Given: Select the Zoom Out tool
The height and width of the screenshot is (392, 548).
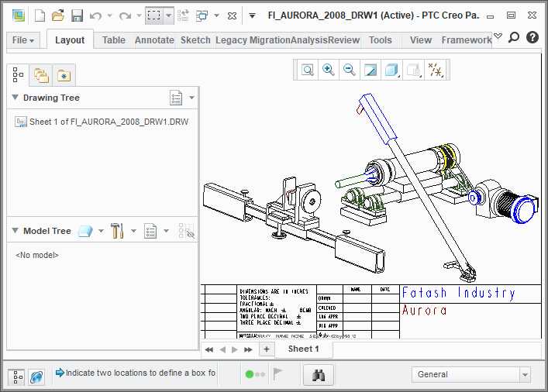Looking at the screenshot, I should [x=349, y=70].
